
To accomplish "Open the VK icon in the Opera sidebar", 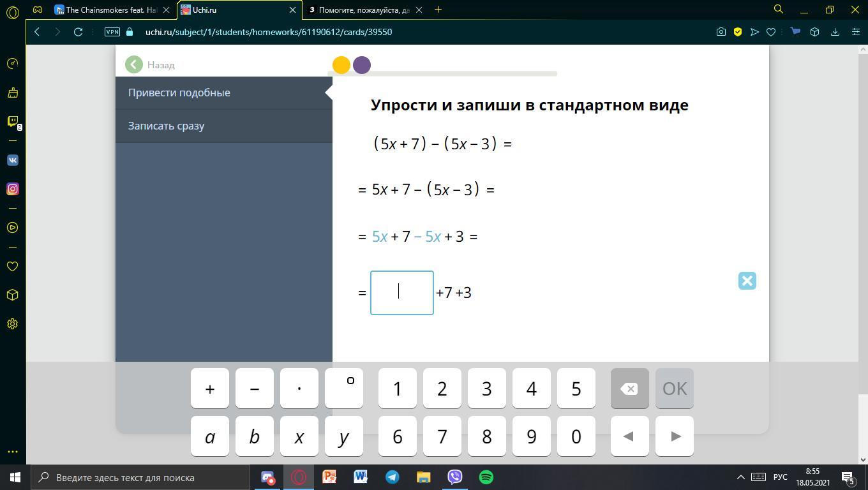I will click(12, 160).
